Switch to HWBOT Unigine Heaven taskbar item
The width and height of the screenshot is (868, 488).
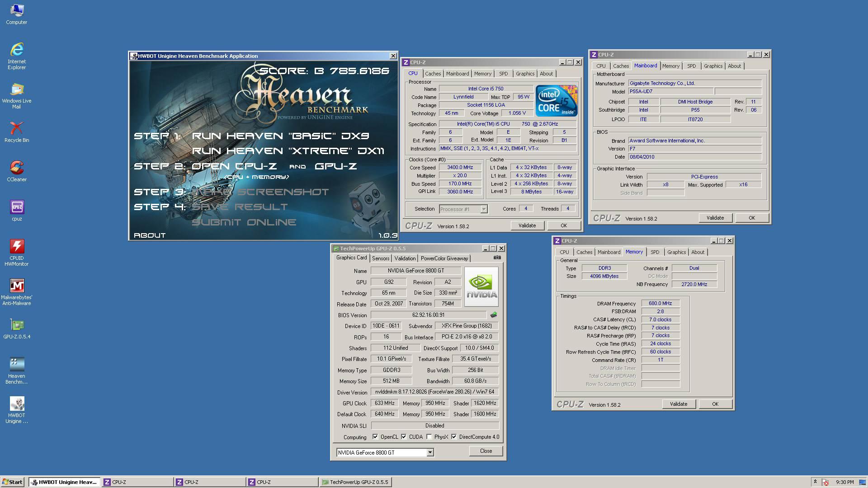coord(64,482)
